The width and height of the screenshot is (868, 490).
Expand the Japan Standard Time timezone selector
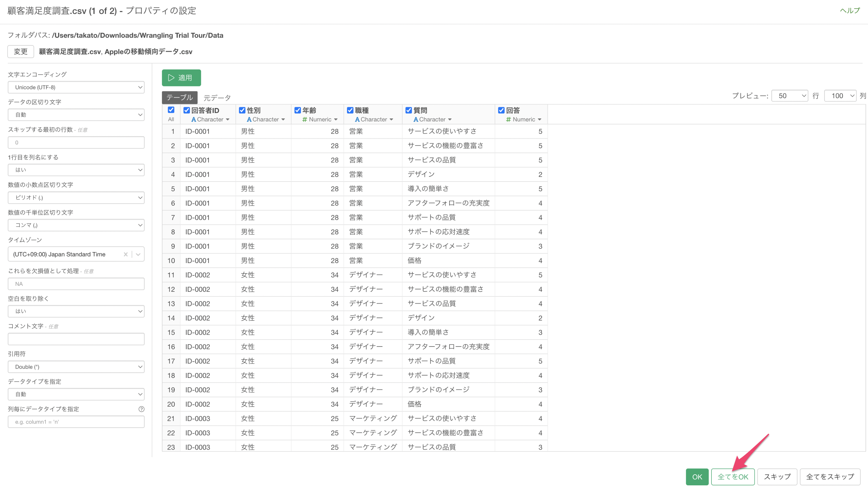pyautogui.click(x=138, y=254)
